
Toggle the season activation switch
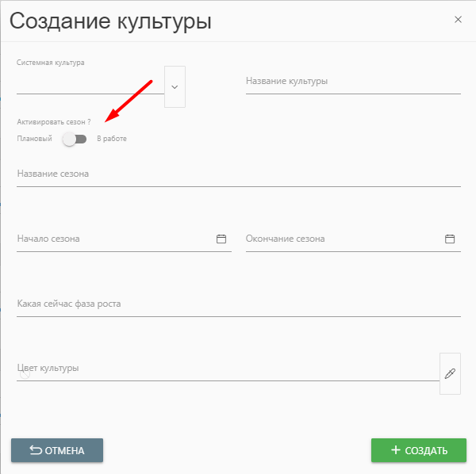[75, 139]
